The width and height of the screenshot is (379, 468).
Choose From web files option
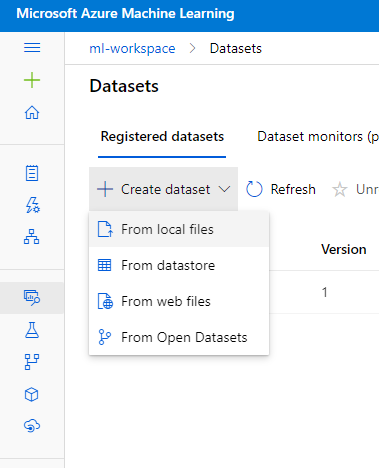[179, 301]
